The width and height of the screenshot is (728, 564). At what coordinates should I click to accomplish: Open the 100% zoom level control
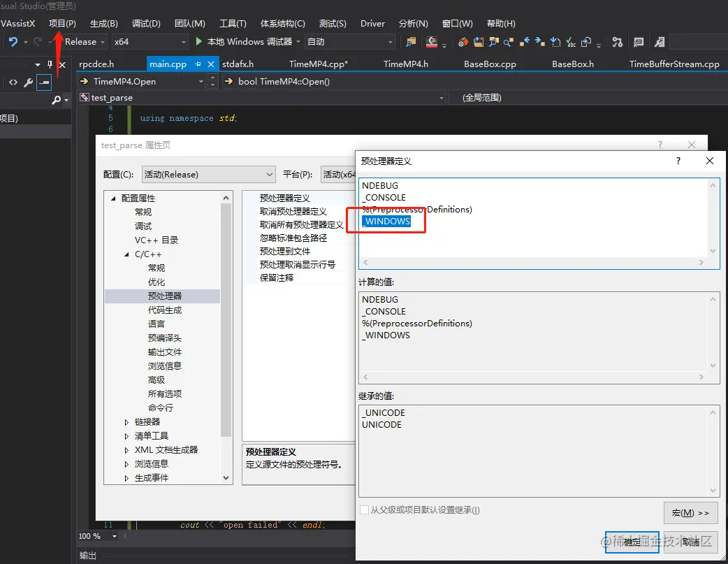[x=97, y=535]
